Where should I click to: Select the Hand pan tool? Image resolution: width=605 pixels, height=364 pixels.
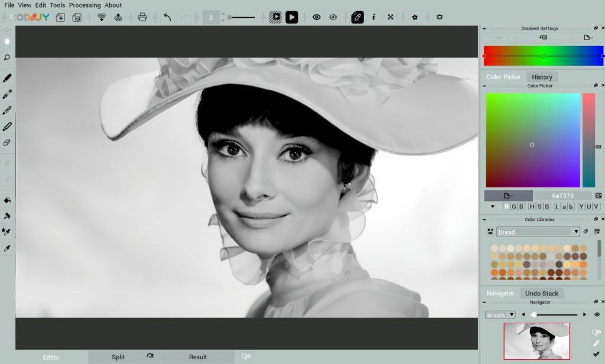(x=7, y=41)
